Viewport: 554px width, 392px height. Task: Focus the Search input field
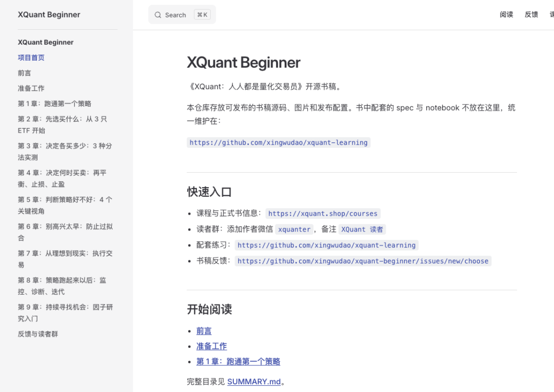[182, 14]
